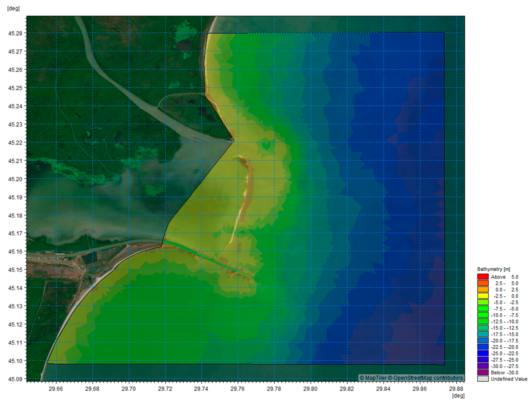Click the 29.76 longitude axis label
Viewport: 532px width, 406px height.
(x=237, y=389)
